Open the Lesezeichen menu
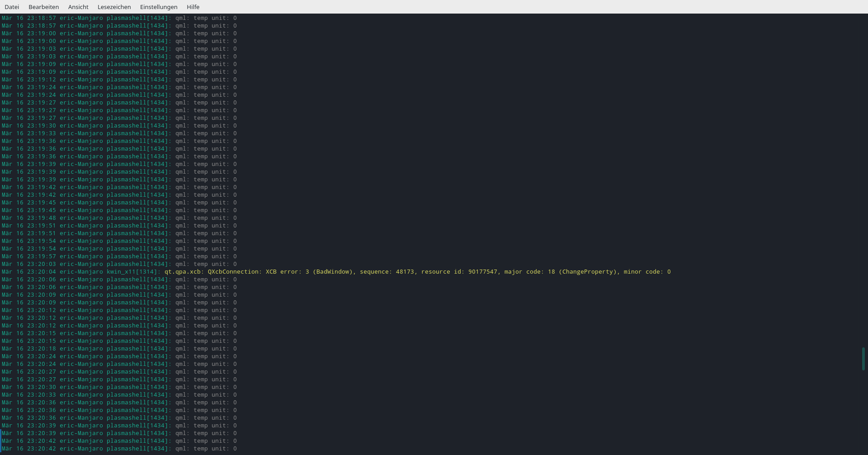This screenshot has width=868, height=455. coord(114,7)
